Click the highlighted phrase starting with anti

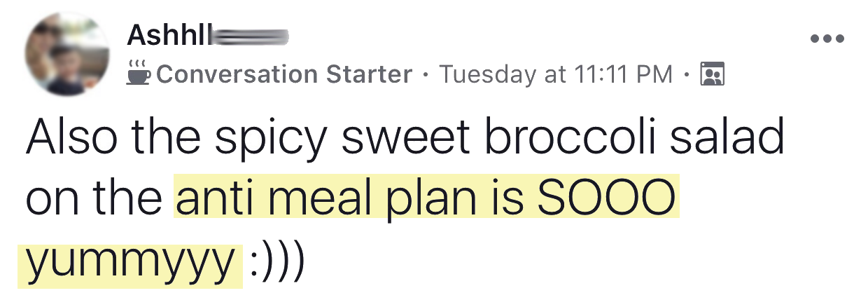pyautogui.click(x=426, y=199)
